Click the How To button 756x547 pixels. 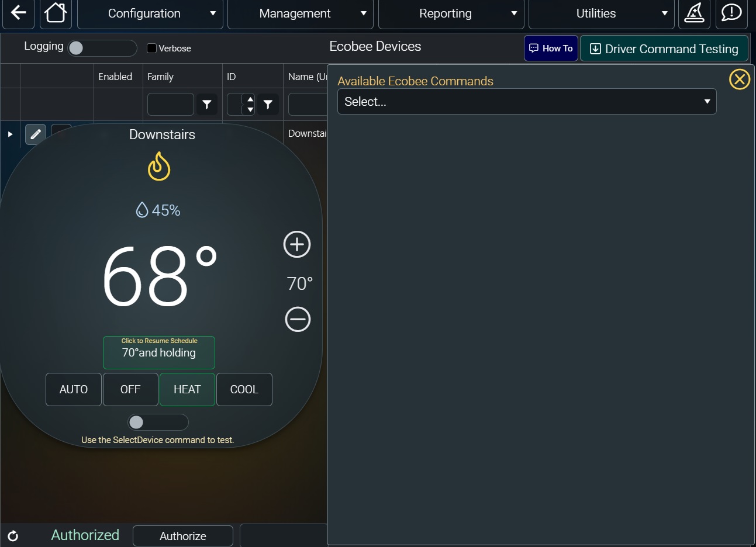tap(551, 49)
